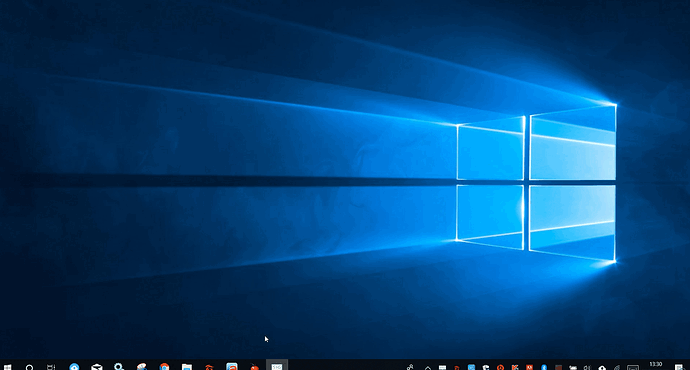Image resolution: width=690 pixels, height=370 pixels.
Task: Open Task View from the taskbar
Action: (51, 367)
